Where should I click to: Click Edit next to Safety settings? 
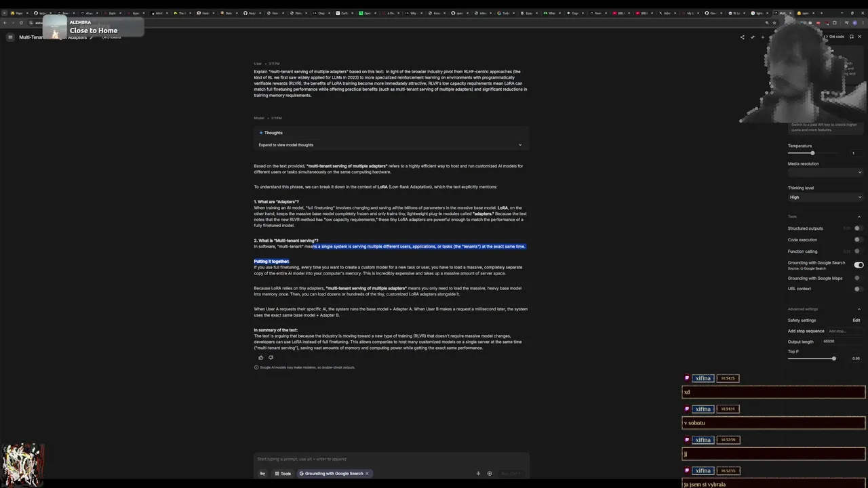856,321
